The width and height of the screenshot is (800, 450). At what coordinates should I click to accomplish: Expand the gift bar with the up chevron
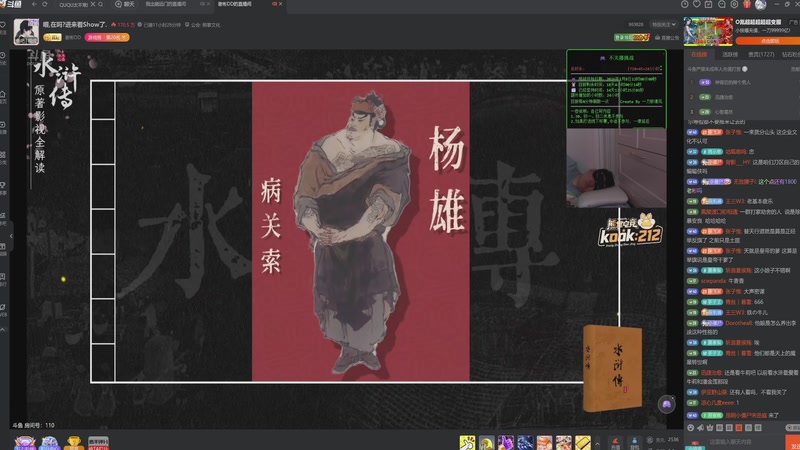(597, 444)
